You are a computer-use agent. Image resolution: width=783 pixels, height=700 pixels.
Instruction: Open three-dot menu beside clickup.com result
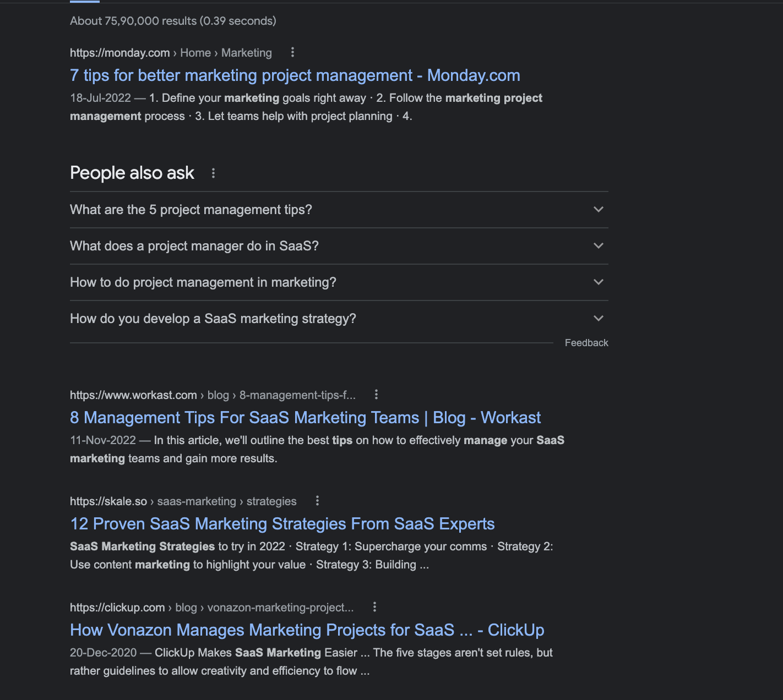(374, 607)
